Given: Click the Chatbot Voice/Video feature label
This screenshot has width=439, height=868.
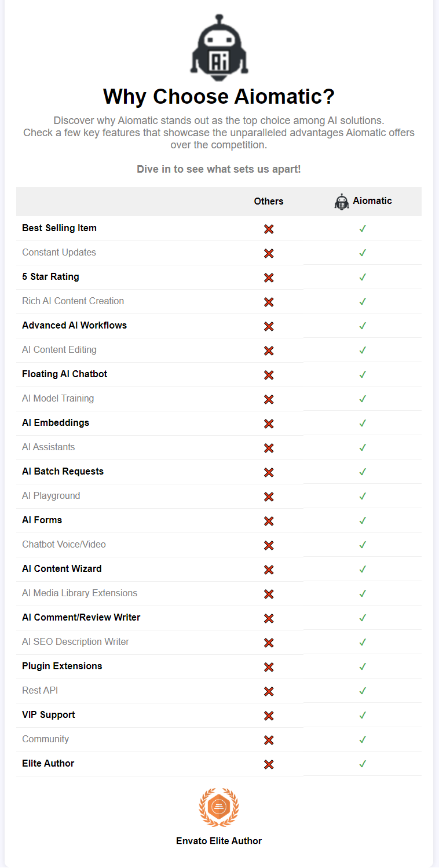Looking at the screenshot, I should pyautogui.click(x=64, y=545).
